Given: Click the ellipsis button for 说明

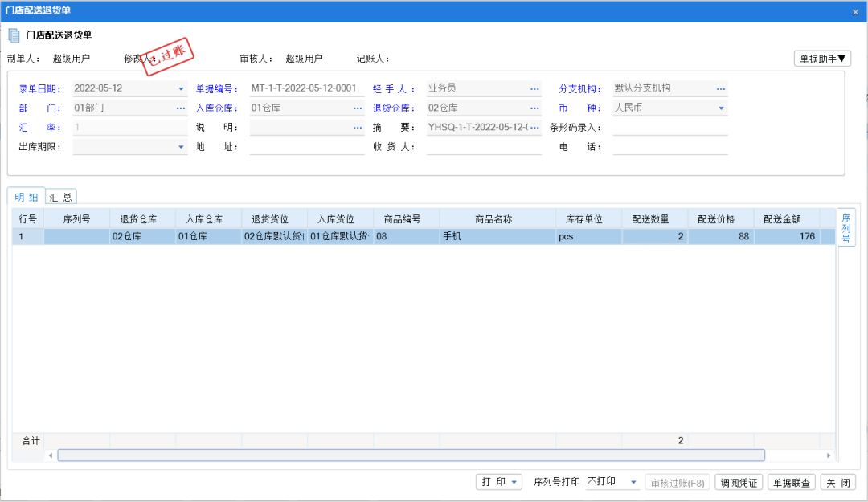Looking at the screenshot, I should (358, 127).
